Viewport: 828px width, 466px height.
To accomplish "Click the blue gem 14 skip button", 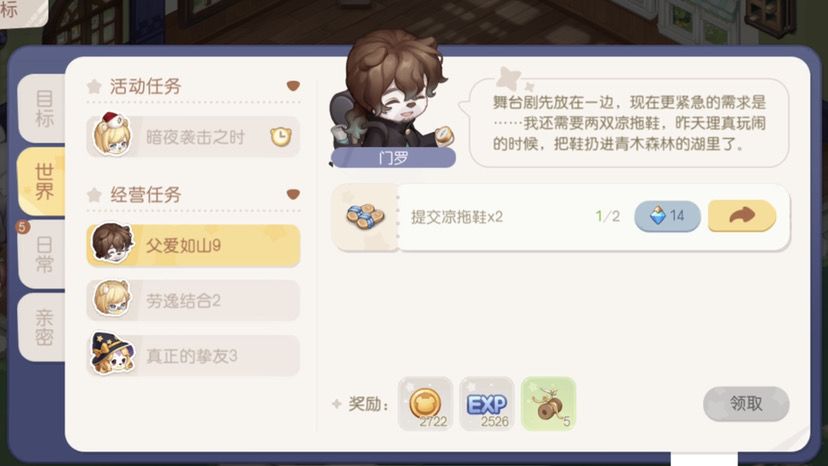I will pyautogui.click(x=667, y=216).
